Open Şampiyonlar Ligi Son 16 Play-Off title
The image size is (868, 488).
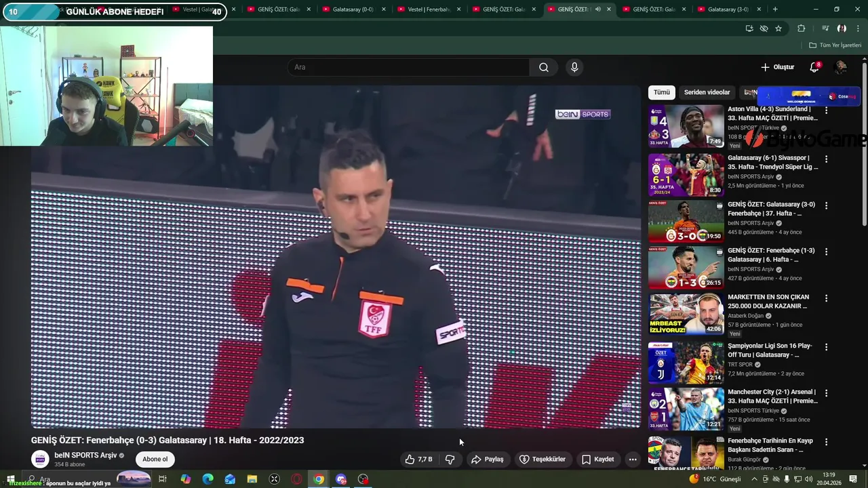point(770,350)
